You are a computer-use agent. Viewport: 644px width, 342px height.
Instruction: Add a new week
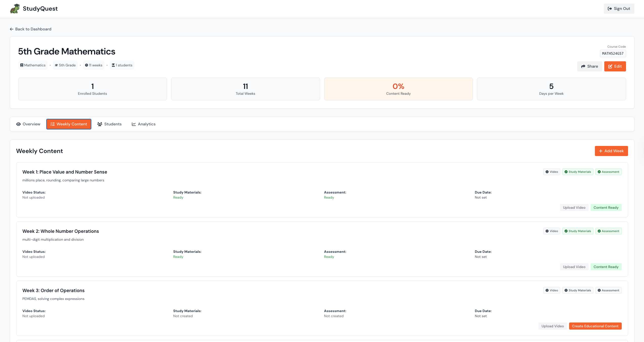pyautogui.click(x=611, y=151)
